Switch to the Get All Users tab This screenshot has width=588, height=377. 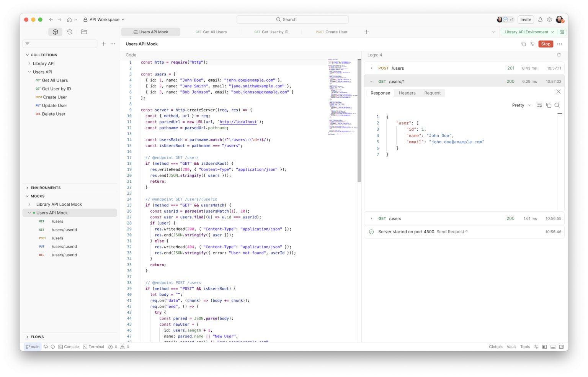[211, 32]
